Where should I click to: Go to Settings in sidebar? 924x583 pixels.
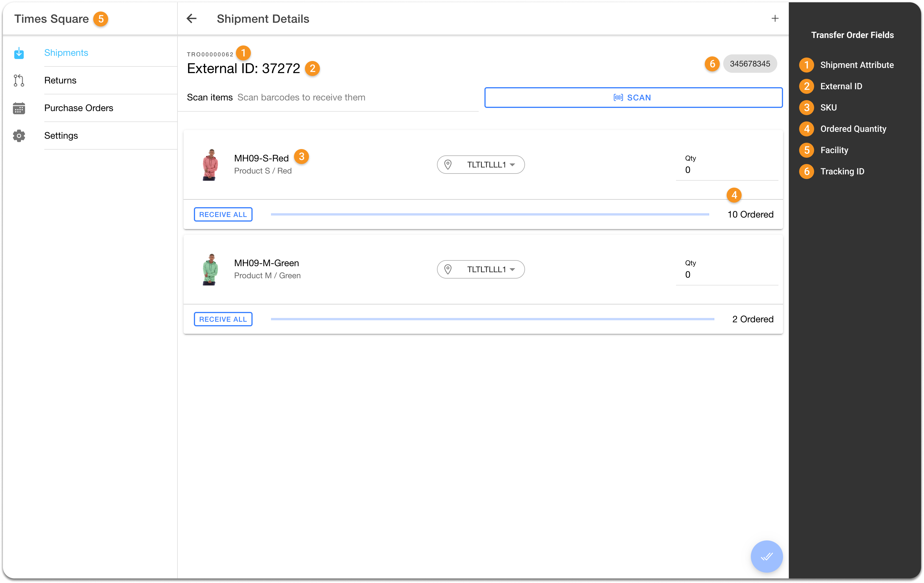pyautogui.click(x=61, y=136)
